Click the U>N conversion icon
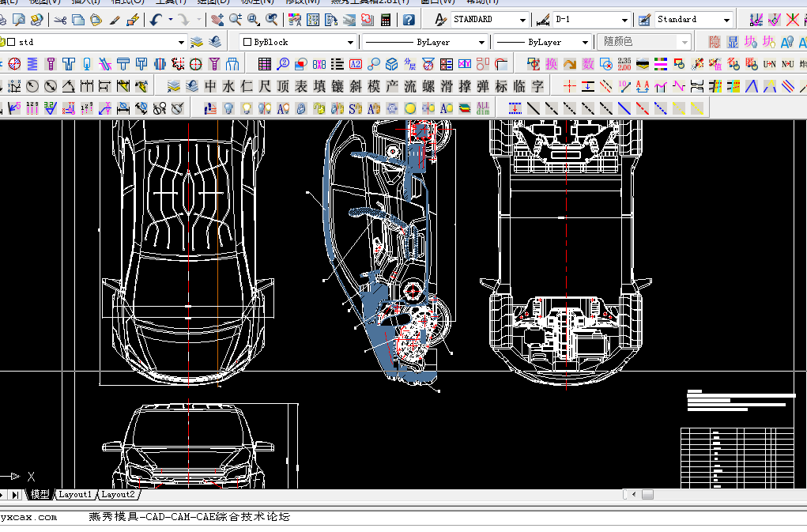807x532 pixels. click(769, 64)
